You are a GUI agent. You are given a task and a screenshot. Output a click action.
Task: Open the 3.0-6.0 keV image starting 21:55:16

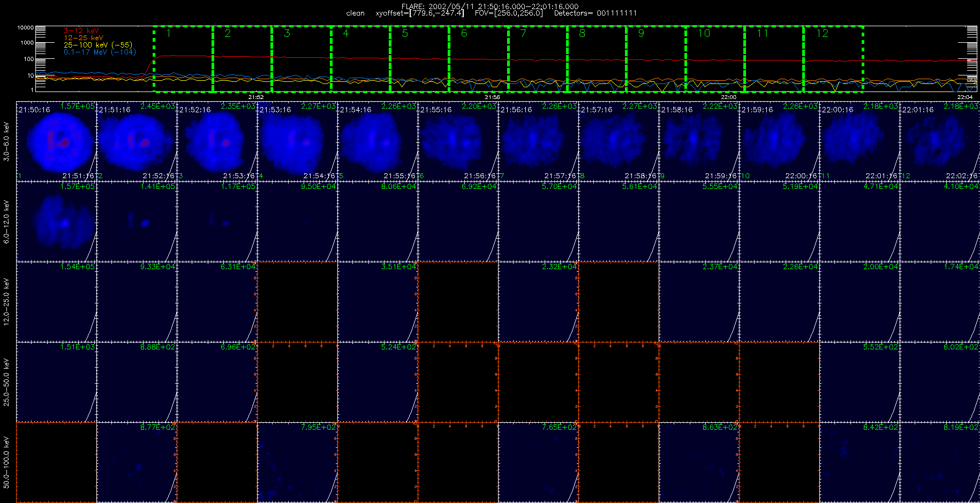pyautogui.click(x=458, y=141)
